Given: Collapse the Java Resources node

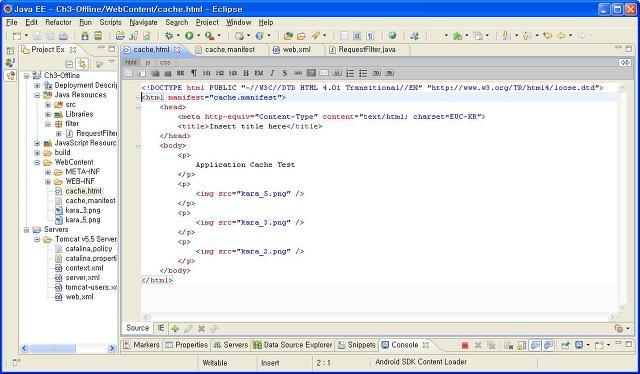Looking at the screenshot, I should [37, 95].
